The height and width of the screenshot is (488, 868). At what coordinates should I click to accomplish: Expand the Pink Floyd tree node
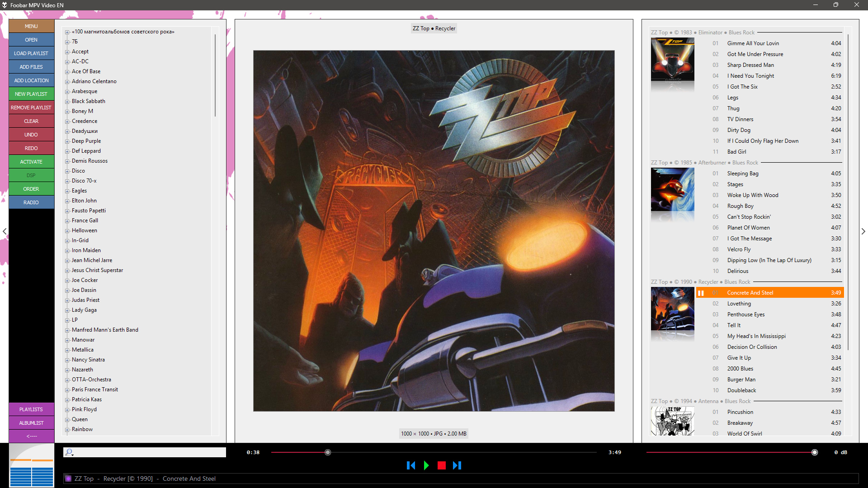tap(67, 410)
